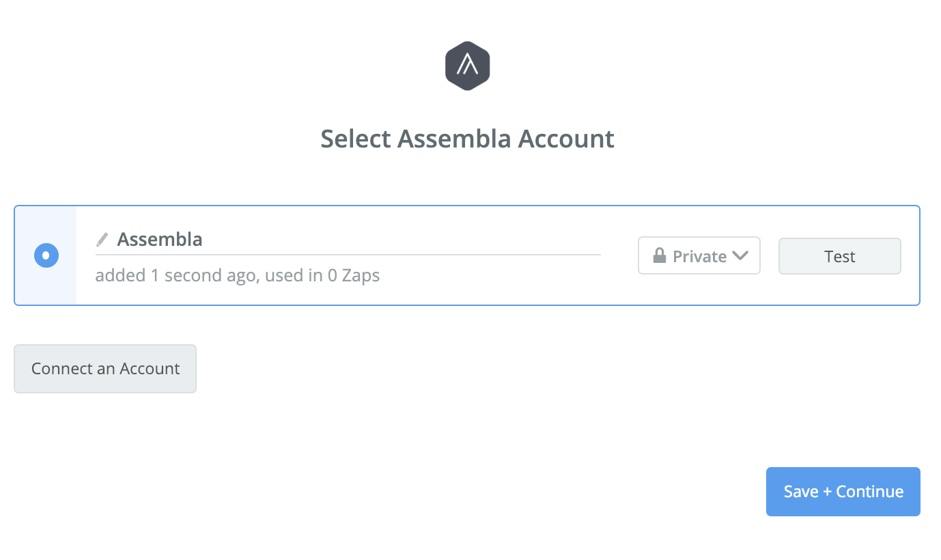Change account visibility from Private
The height and width of the screenshot is (560, 941).
(x=699, y=255)
